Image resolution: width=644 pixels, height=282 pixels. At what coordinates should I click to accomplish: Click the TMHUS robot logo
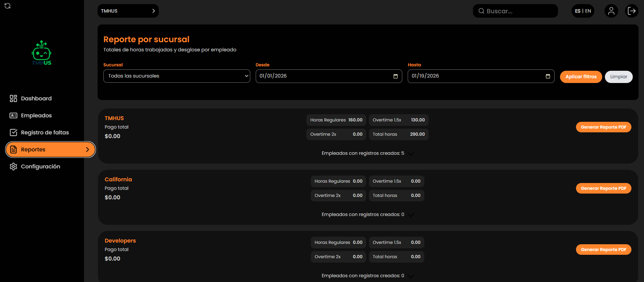[41, 53]
